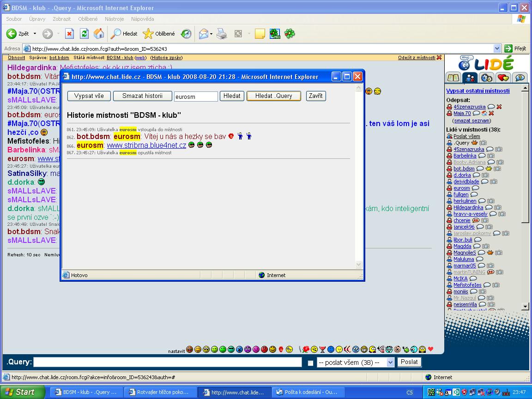Open the Zobrazit menu
The height and width of the screenshot is (399, 532).
point(62,19)
